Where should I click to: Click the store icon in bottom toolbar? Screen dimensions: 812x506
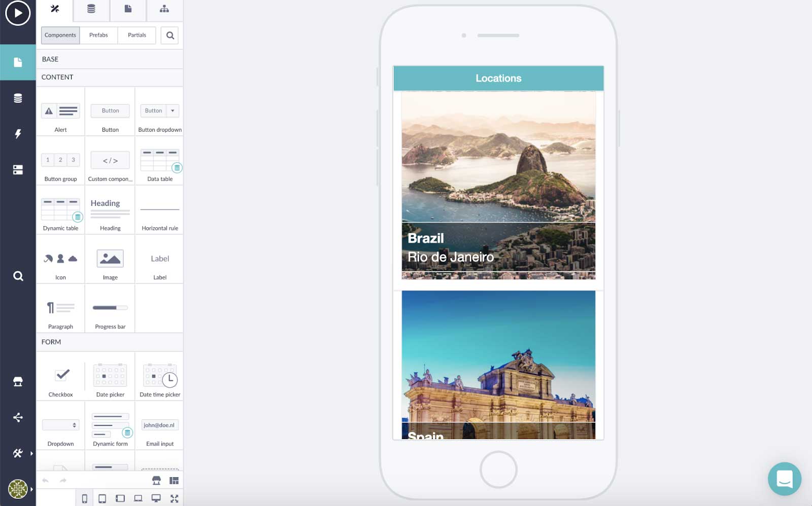click(x=156, y=480)
